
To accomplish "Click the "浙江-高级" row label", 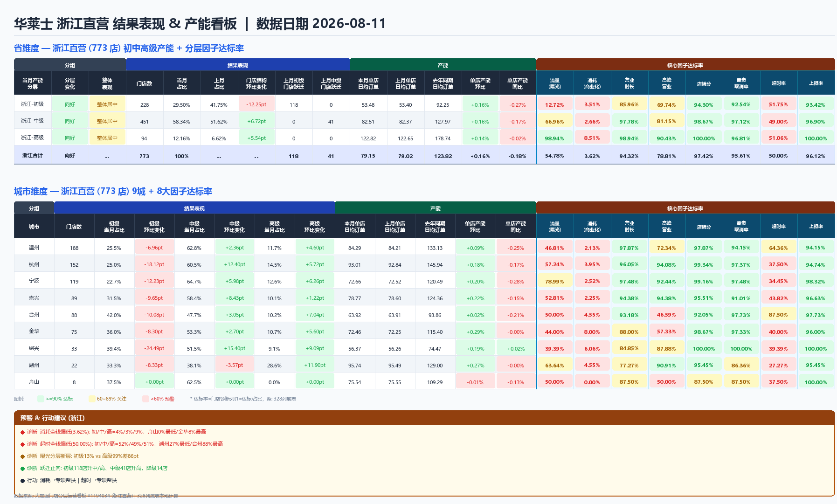I will tap(33, 138).
